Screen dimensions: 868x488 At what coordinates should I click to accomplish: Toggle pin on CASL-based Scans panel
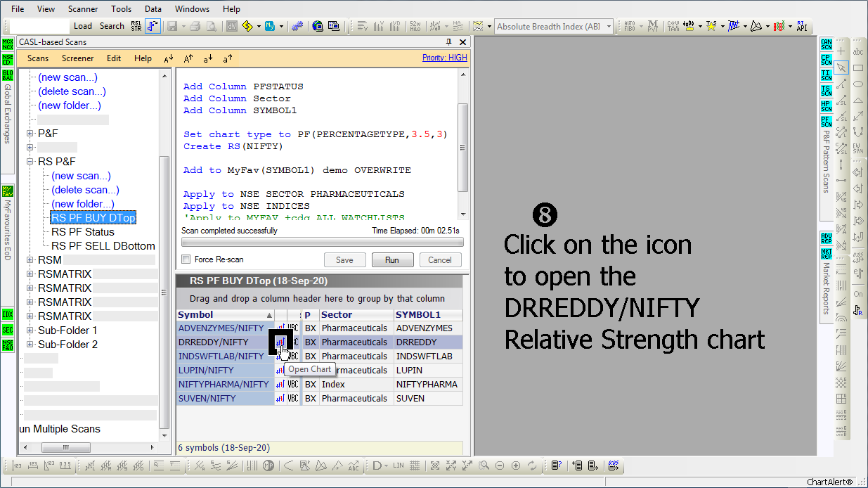click(x=449, y=42)
